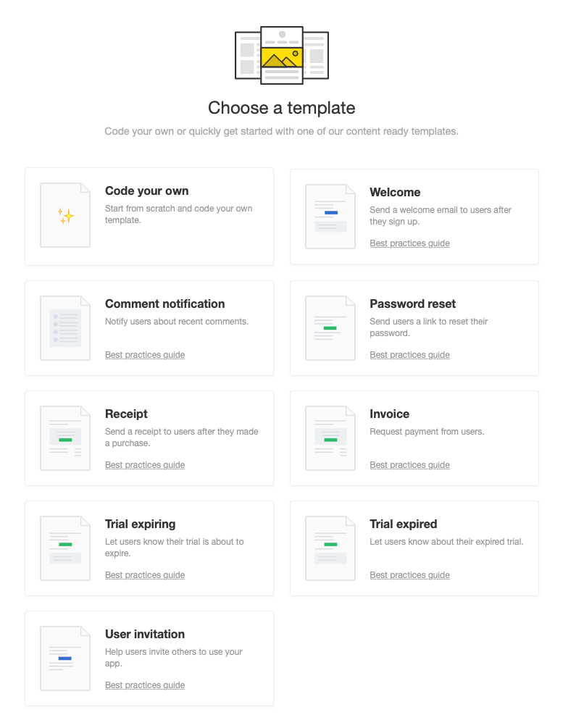
Task: Open Best practices guide for User invitation
Action: coord(144,685)
